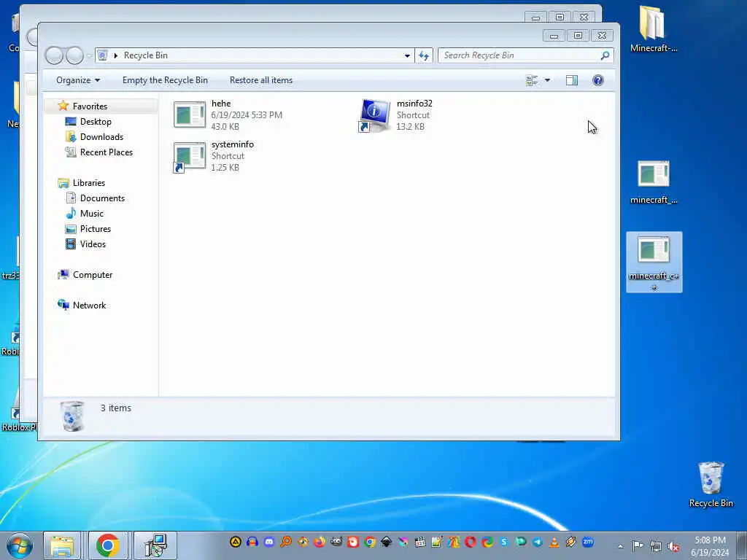747x560 pixels.
Task: Open Zoom from the taskbar
Action: click(x=589, y=542)
